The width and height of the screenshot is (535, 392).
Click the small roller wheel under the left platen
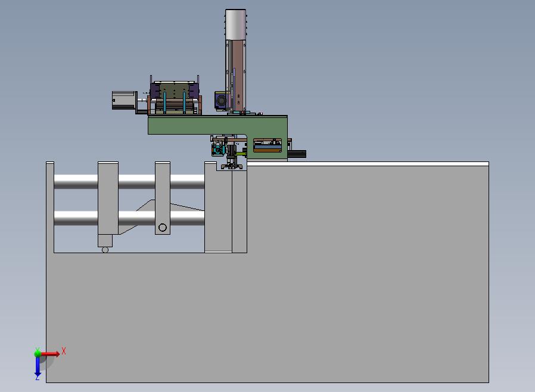[x=105, y=250]
